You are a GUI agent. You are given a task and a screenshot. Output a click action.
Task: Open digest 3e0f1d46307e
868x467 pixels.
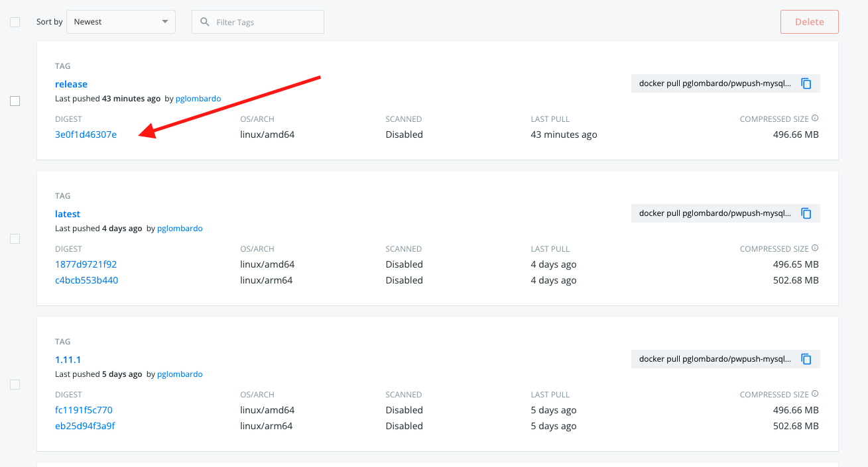[x=86, y=134]
